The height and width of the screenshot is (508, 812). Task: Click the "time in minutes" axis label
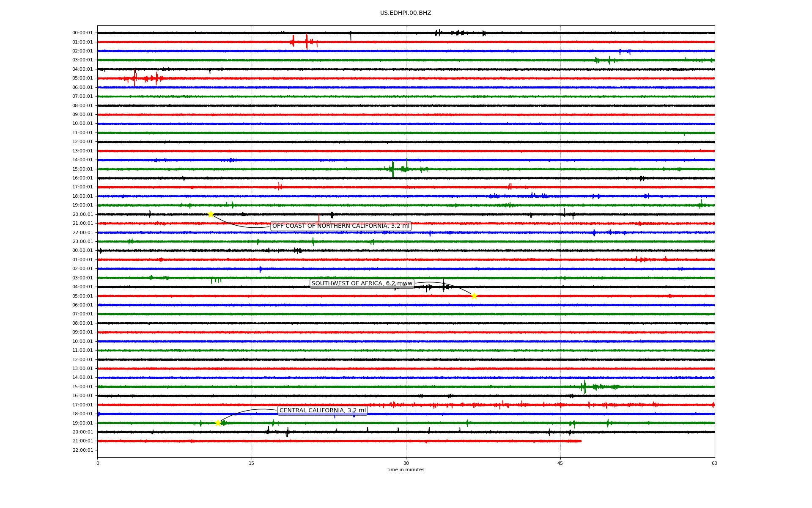coord(406,469)
